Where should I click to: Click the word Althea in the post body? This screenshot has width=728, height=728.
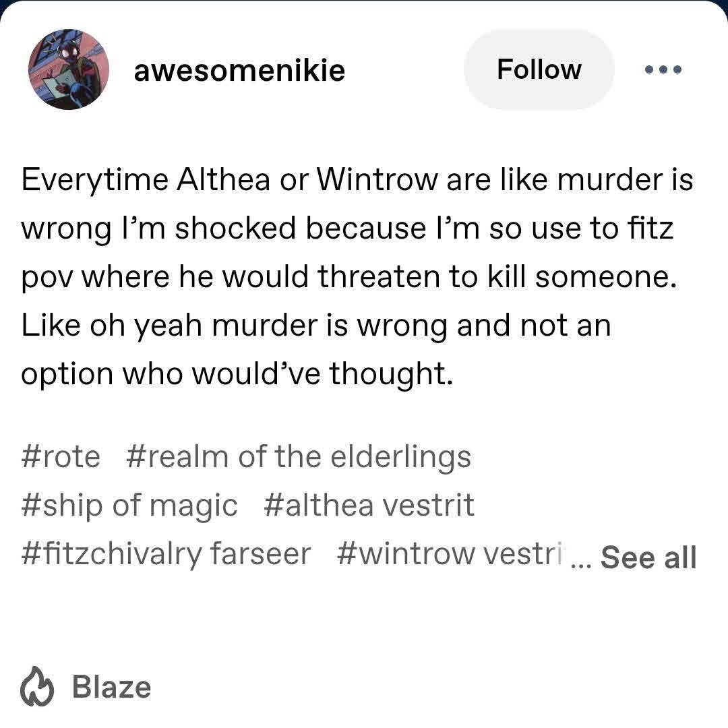[x=223, y=179]
